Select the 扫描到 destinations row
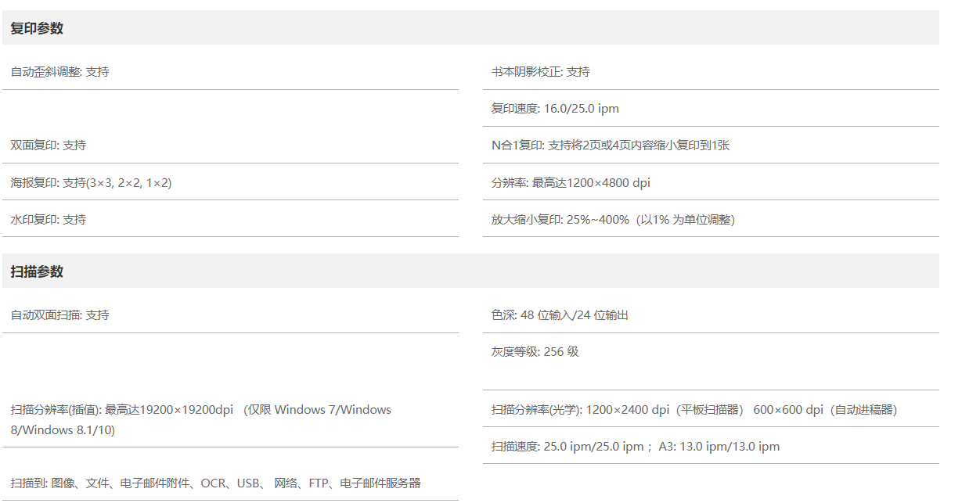Image resolution: width=980 pixels, height=503 pixels. [x=215, y=483]
